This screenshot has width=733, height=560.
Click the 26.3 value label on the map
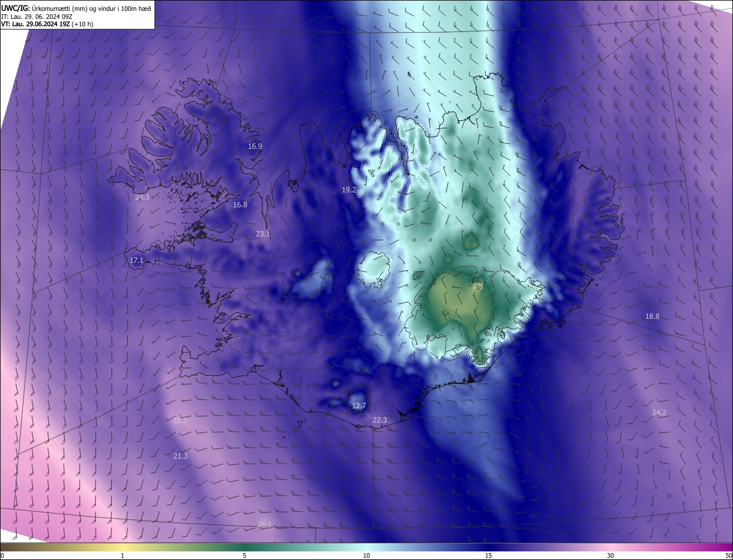[180, 421]
